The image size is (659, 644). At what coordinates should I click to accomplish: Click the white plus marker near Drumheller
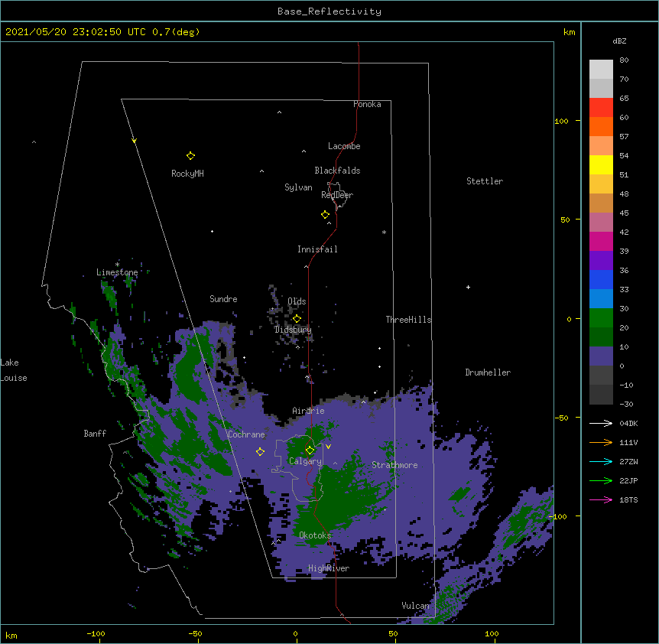click(x=468, y=287)
